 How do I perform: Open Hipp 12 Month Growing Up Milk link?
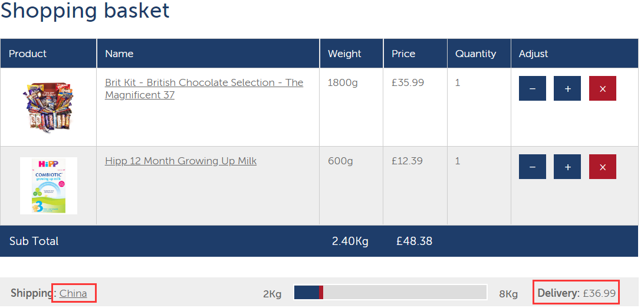[180, 161]
